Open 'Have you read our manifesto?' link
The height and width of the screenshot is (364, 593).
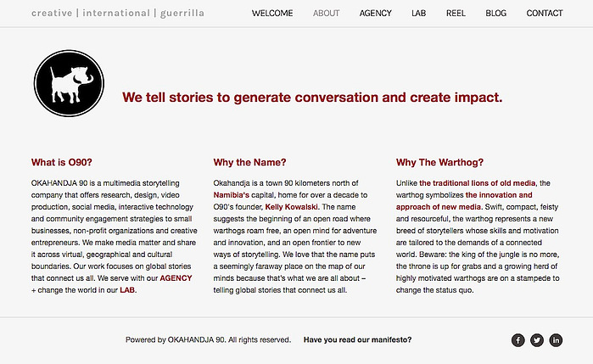click(x=357, y=339)
